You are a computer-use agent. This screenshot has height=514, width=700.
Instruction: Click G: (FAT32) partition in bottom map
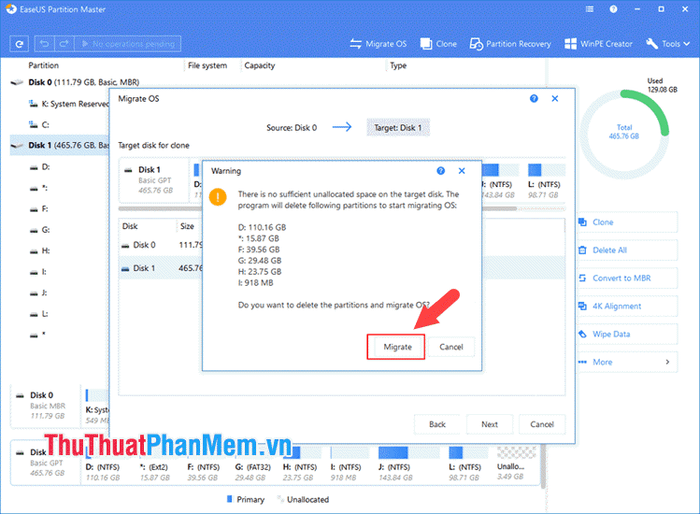click(253, 467)
